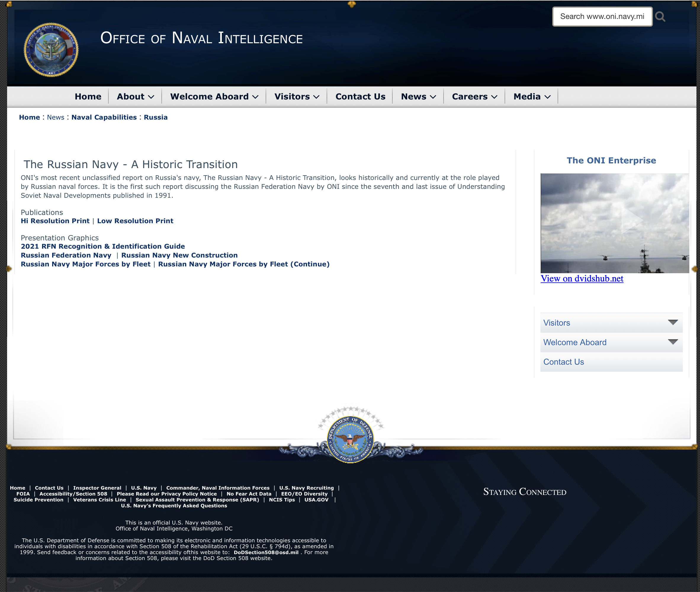Click the DoDSection508@osd.mil email link
Screen dimensions: 700x592
266,552
